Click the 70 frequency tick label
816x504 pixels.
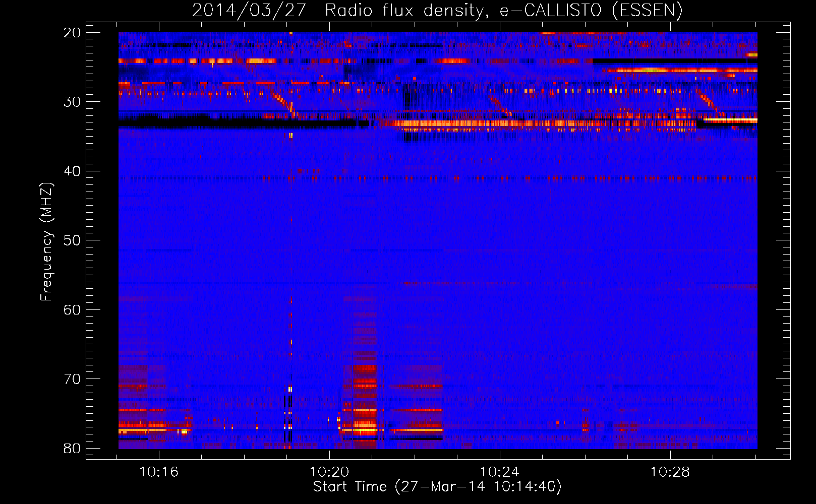73,379
